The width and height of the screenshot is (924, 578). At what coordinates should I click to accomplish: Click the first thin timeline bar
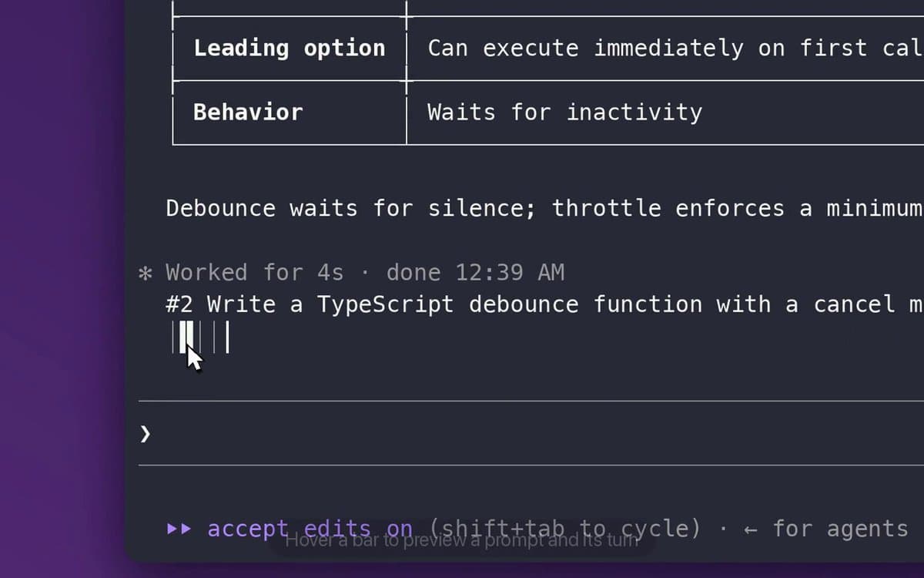pos(172,337)
